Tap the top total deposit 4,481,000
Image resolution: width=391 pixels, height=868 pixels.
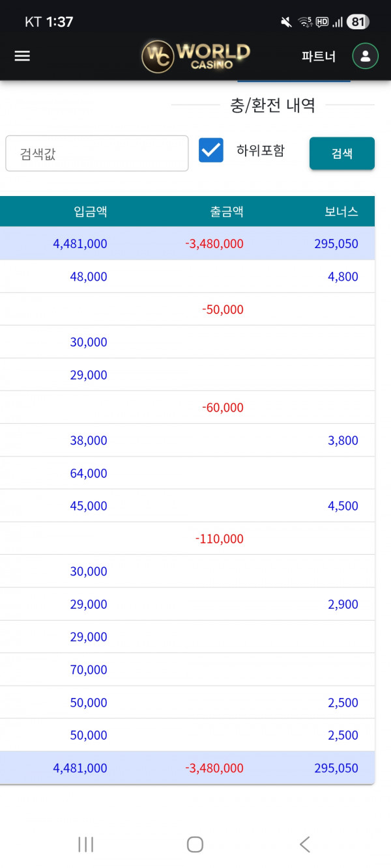tap(80, 244)
